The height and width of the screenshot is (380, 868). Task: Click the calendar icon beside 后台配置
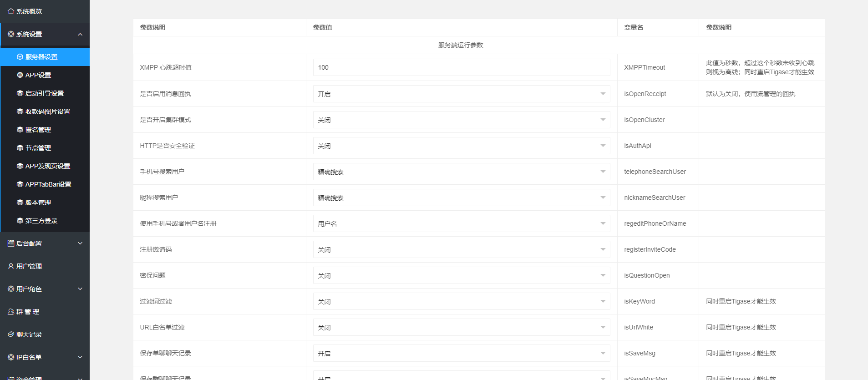[x=11, y=243]
